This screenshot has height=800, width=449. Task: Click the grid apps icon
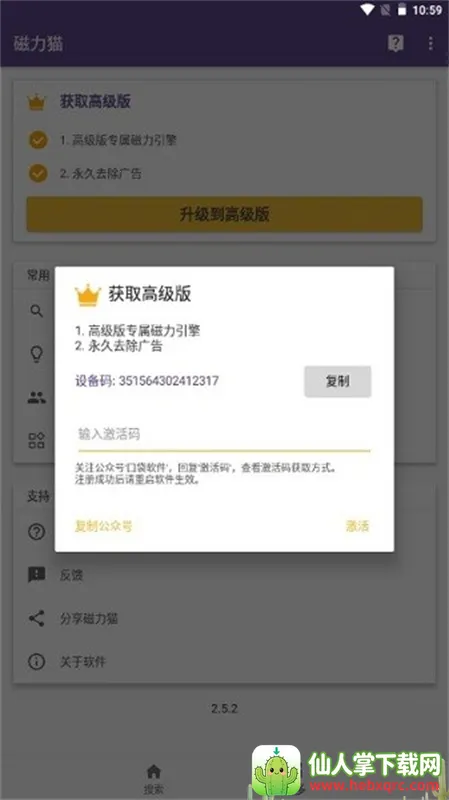pos(37,440)
